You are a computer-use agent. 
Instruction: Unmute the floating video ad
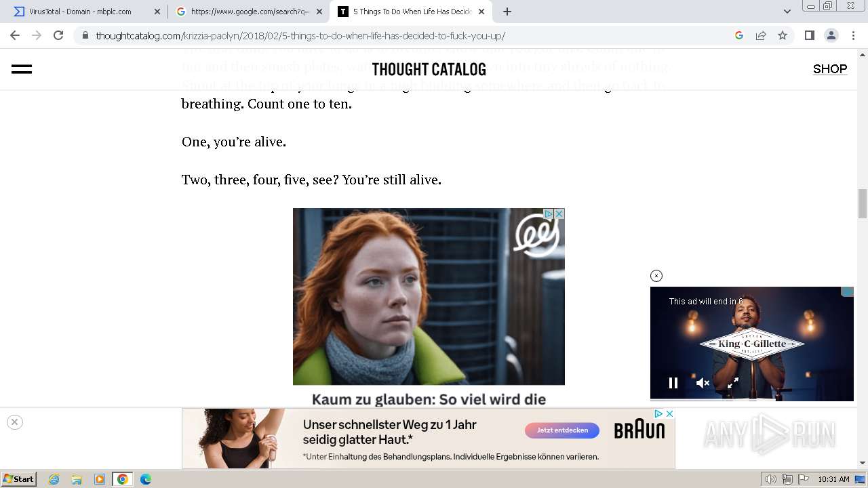coord(703,383)
